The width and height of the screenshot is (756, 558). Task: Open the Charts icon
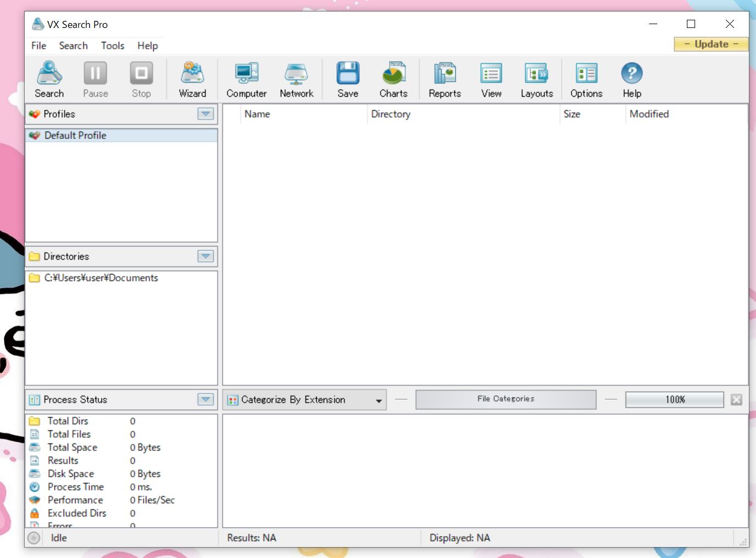click(x=393, y=73)
